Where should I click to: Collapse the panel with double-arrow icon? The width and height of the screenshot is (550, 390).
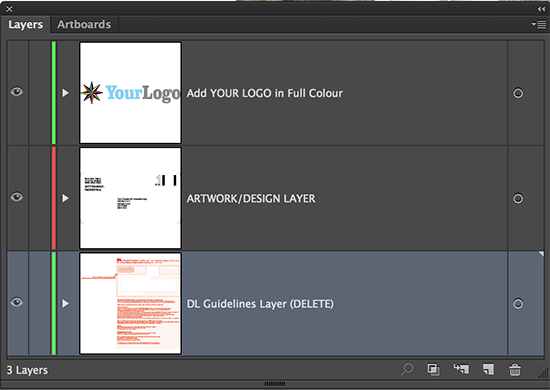pyautogui.click(x=541, y=9)
